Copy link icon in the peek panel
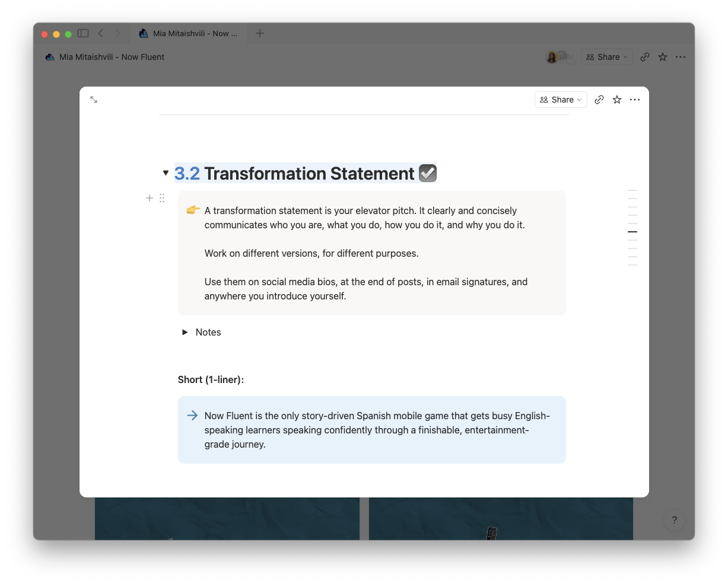The height and width of the screenshot is (584, 728). (x=599, y=100)
